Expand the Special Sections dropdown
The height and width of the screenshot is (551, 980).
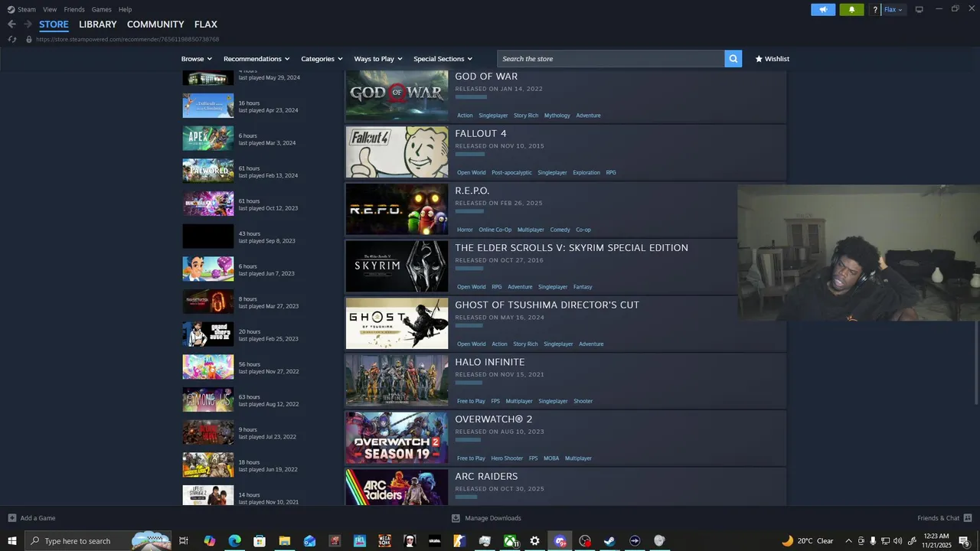pos(443,59)
